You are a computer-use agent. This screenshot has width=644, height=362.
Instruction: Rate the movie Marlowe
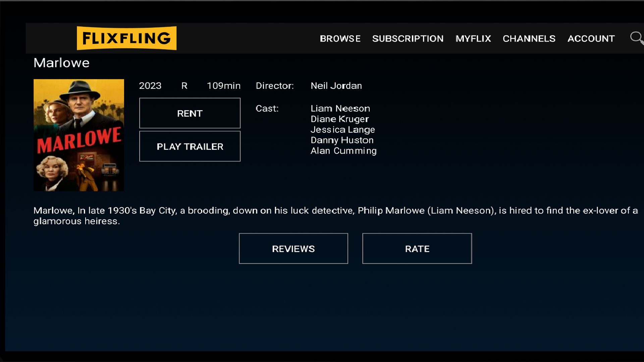417,248
